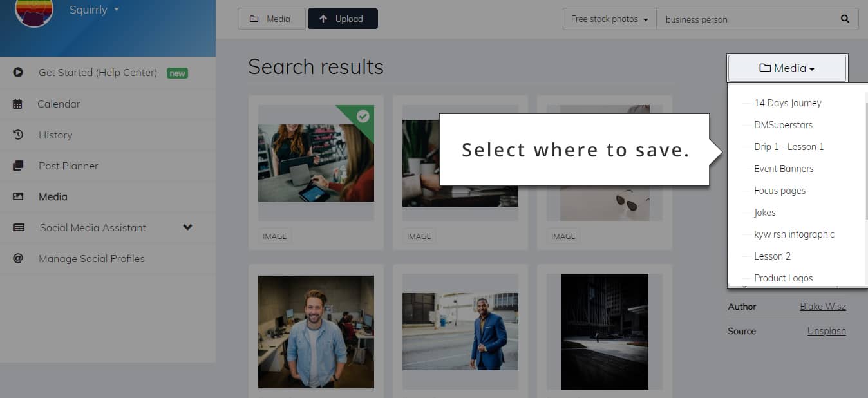
Task: Select Event Banners from folder list
Action: click(784, 169)
